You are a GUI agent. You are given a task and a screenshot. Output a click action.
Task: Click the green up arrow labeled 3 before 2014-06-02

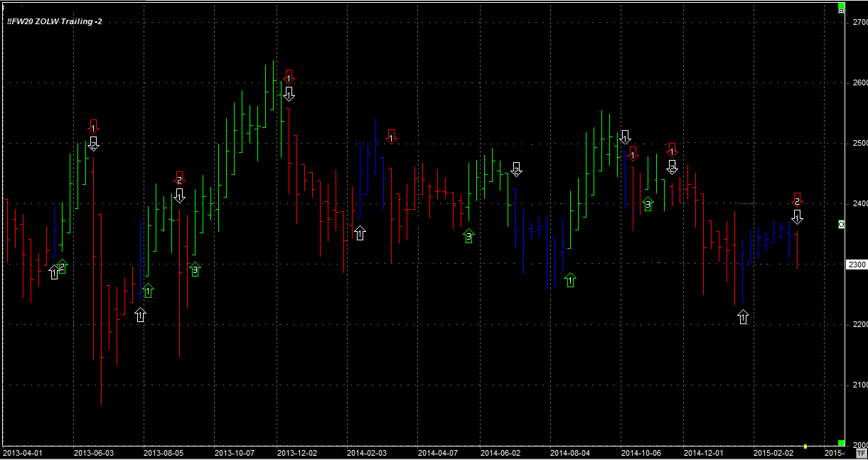pyautogui.click(x=468, y=236)
